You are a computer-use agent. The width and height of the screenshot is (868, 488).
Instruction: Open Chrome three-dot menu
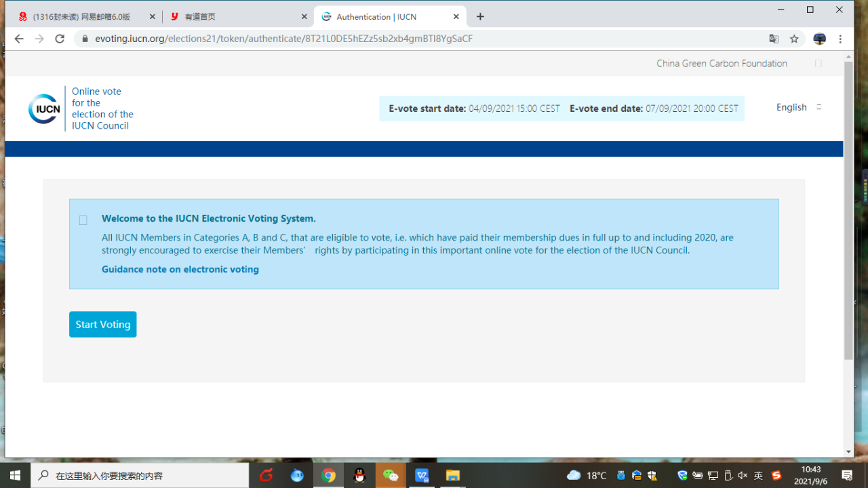[x=840, y=39]
